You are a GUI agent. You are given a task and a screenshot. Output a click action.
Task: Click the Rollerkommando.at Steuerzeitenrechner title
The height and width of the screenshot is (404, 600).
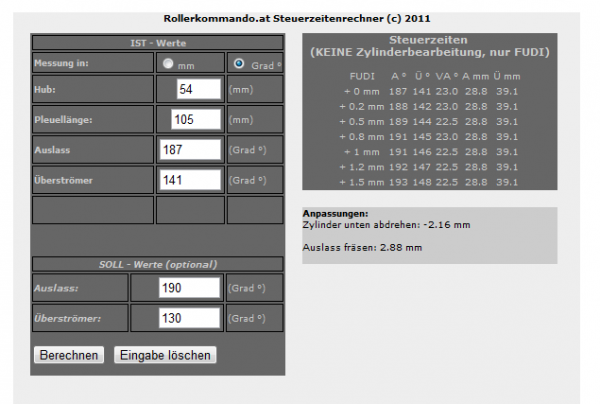[x=297, y=18]
